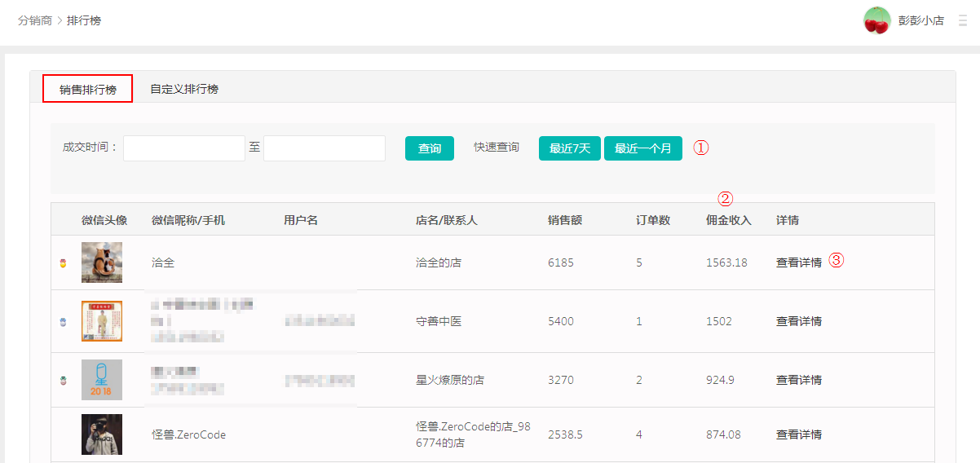Screen dimensions: 980x463
Task: Click 怪兽.ZeroCode avatar photo
Action: click(x=102, y=434)
